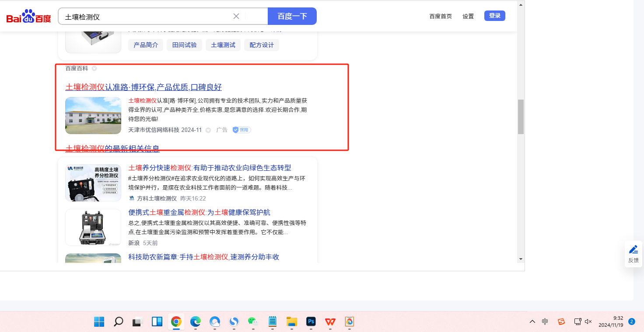This screenshot has width=644, height=332.
Task: Expand the dropdown arrow beside 百度百科
Action: (94, 69)
